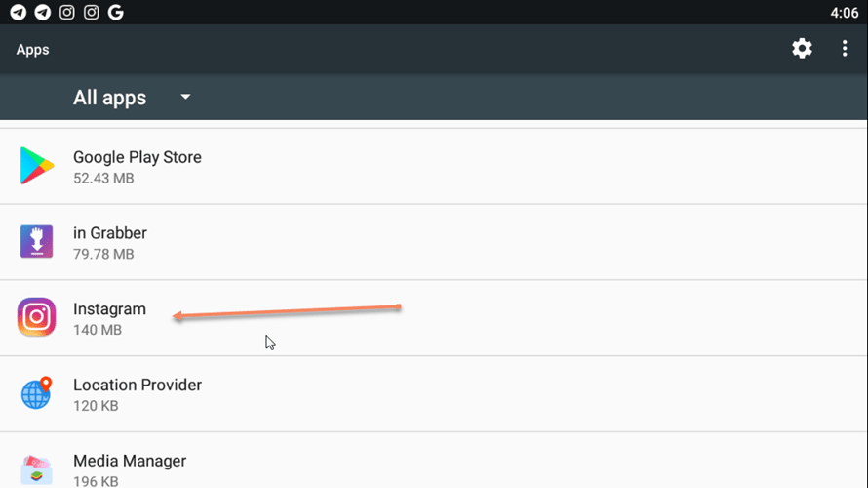Tap the Google Play Store icon

(x=36, y=166)
